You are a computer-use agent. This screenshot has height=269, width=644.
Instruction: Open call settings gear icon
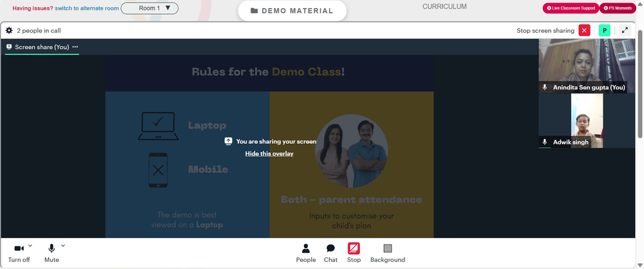(x=9, y=30)
